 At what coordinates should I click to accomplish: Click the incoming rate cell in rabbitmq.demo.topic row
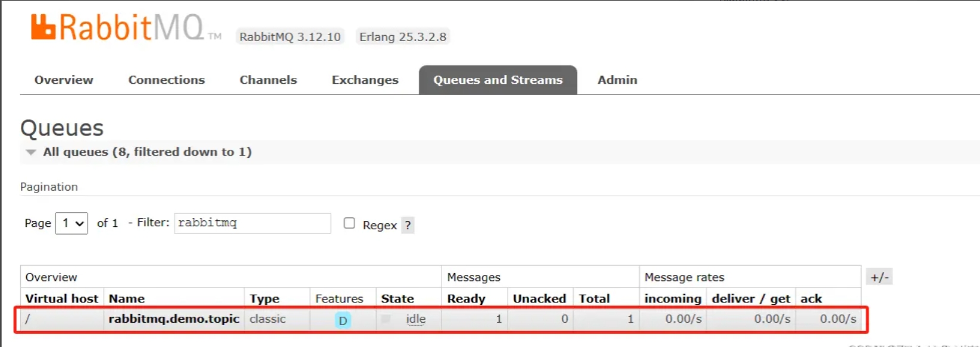point(673,319)
